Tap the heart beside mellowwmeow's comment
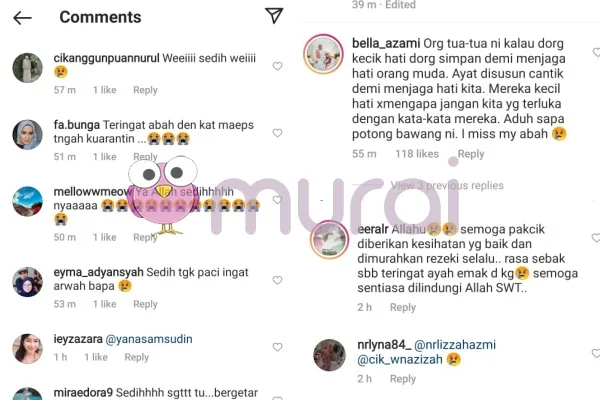 (x=277, y=199)
